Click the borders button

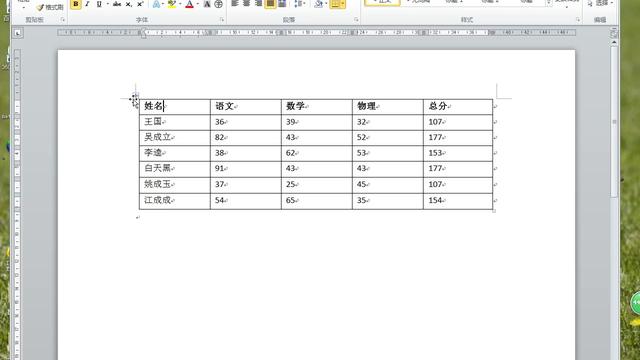tap(335, 4)
